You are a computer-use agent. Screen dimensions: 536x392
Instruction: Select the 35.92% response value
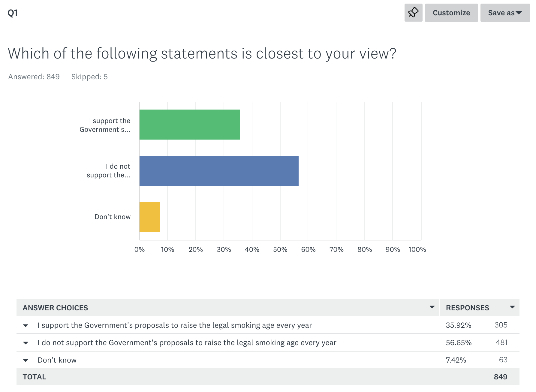458,325
